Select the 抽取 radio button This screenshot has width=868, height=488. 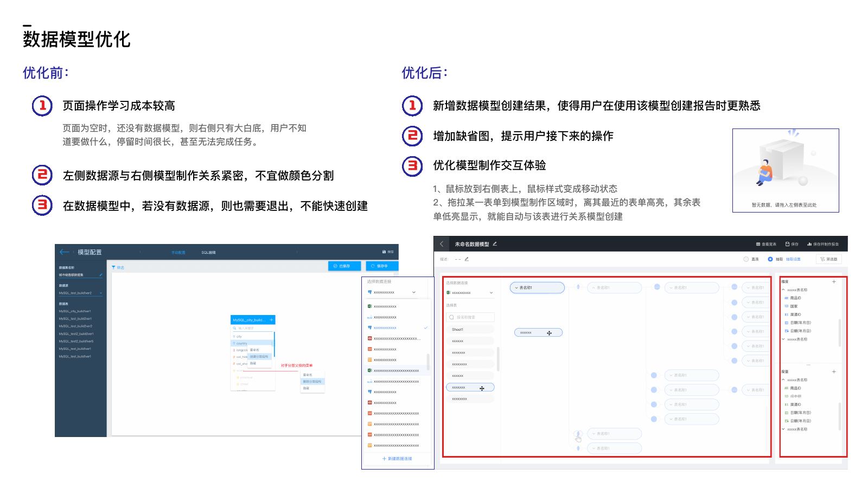point(770,259)
